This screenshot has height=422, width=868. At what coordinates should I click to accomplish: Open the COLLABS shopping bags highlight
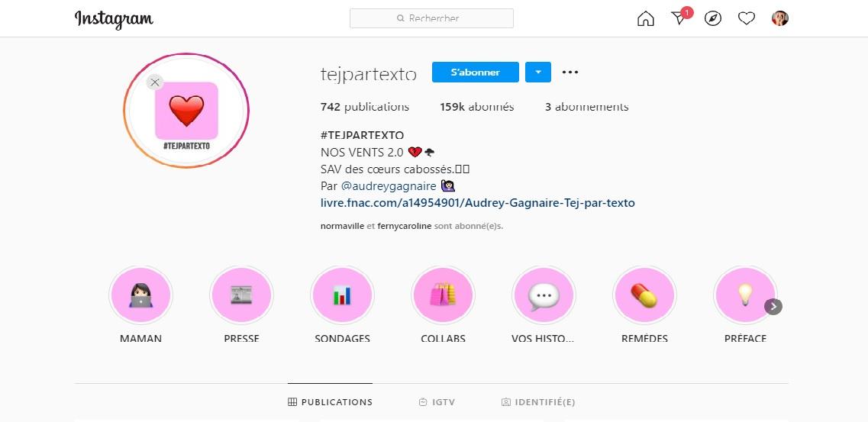tap(443, 297)
